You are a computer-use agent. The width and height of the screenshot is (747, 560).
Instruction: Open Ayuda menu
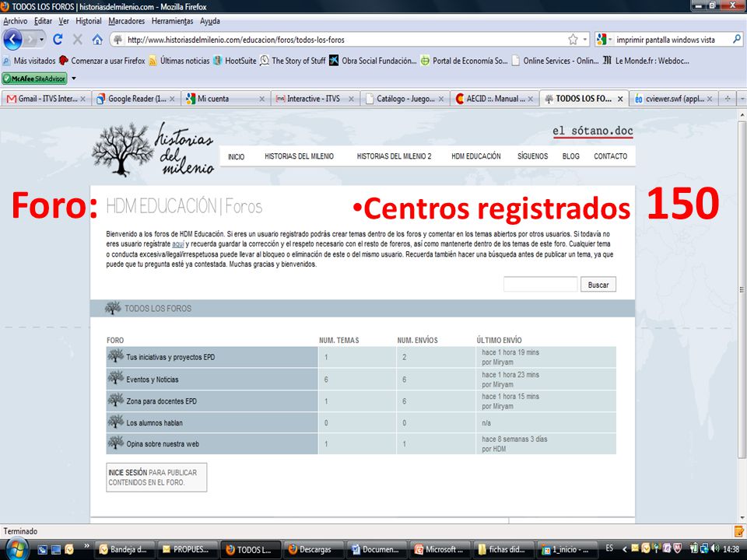pos(209,21)
